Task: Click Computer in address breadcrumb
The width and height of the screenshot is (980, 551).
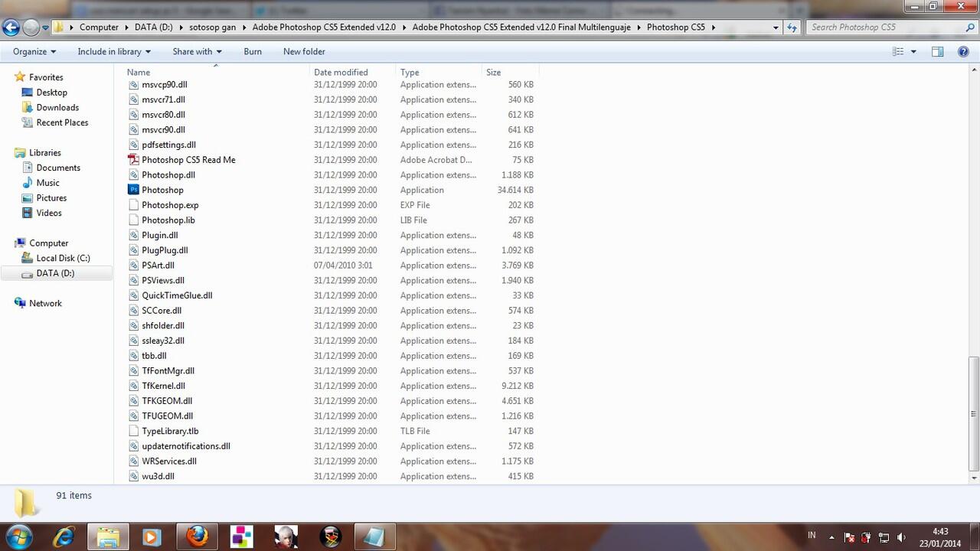Action: point(99,27)
